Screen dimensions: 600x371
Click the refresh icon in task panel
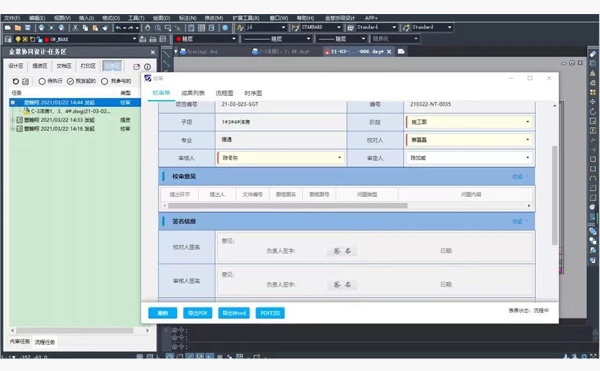pyautogui.click(x=16, y=81)
